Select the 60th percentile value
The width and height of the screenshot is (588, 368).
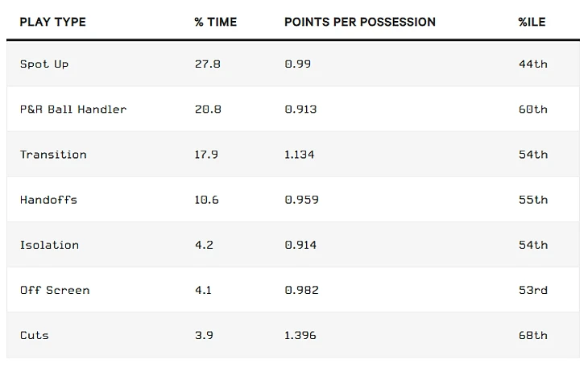[532, 109]
